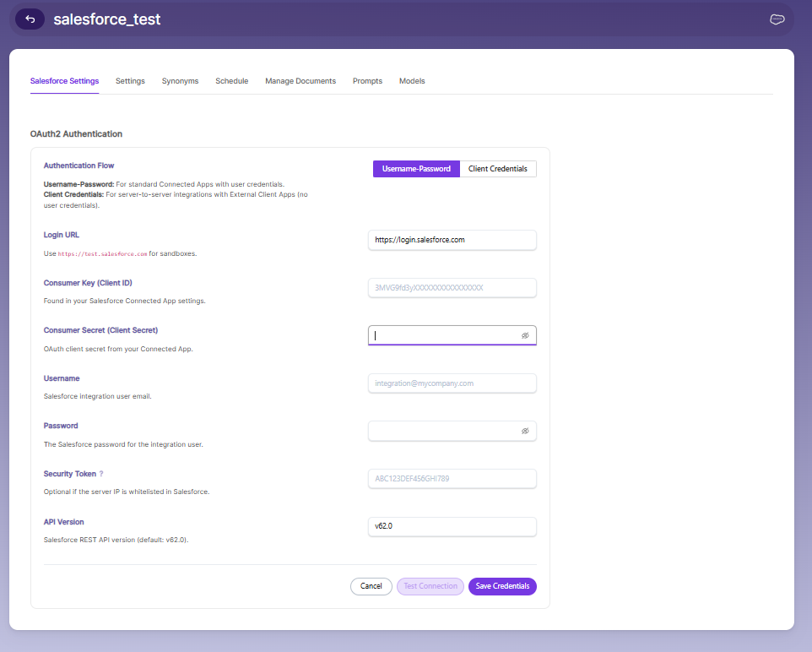The height and width of the screenshot is (652, 812).
Task: Click the OAuth2 Authentication heading
Action: click(x=76, y=133)
